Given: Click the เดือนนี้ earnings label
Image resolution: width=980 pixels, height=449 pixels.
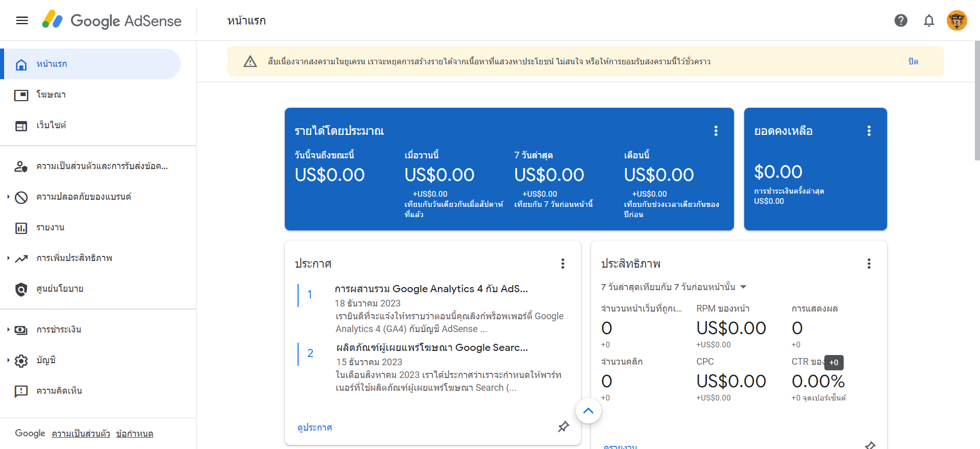Looking at the screenshot, I should point(636,155).
